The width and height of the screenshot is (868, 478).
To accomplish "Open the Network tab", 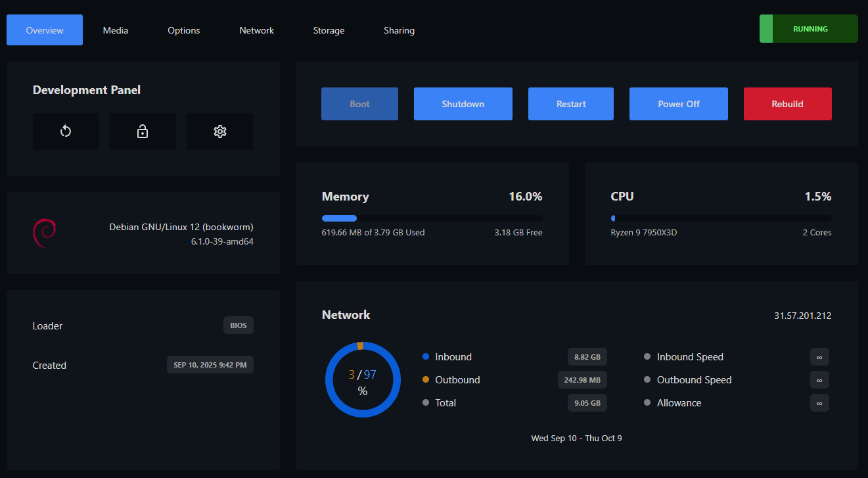I will tap(256, 30).
